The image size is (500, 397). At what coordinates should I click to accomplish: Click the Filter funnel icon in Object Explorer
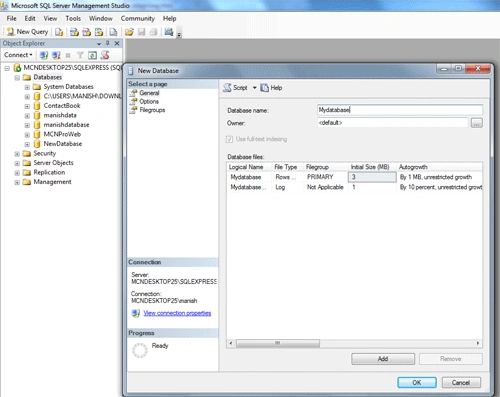pos(80,55)
